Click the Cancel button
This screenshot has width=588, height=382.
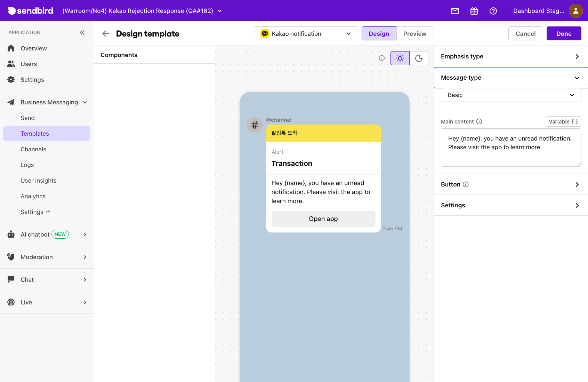526,33
